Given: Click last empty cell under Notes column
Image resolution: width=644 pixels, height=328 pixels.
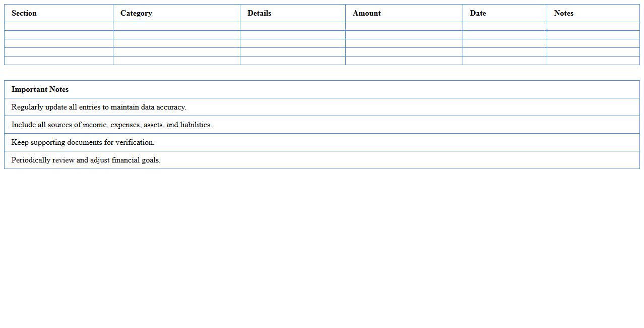Looking at the screenshot, I should 593,61.
